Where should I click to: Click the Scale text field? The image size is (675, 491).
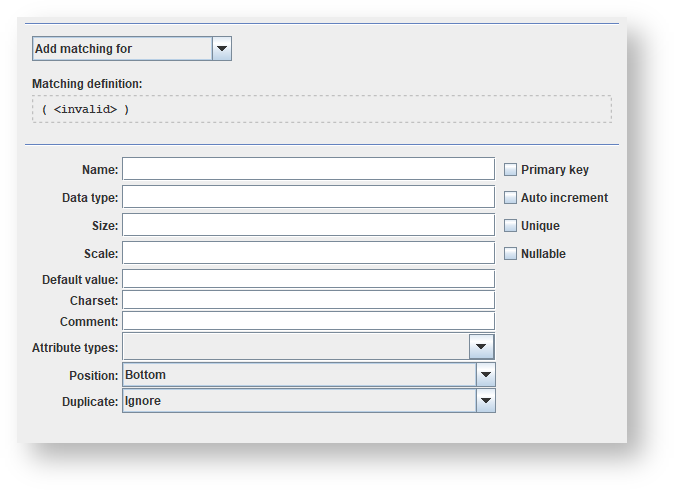tap(308, 253)
